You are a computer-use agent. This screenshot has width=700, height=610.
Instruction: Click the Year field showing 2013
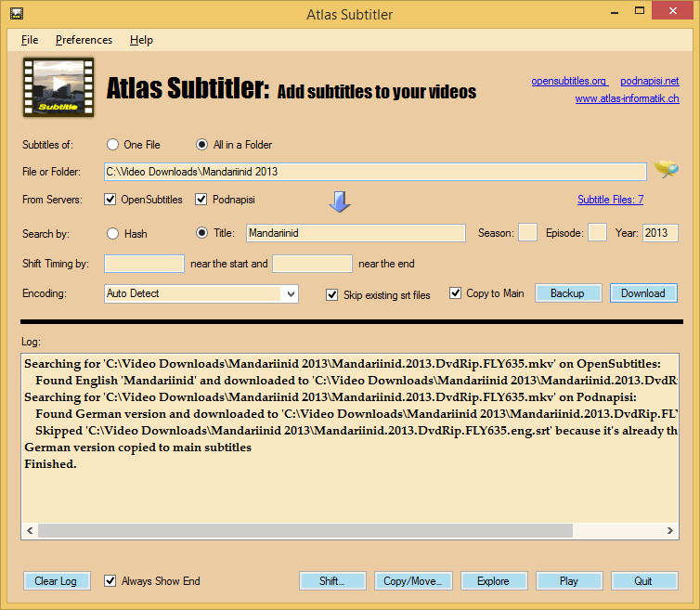pyautogui.click(x=660, y=233)
